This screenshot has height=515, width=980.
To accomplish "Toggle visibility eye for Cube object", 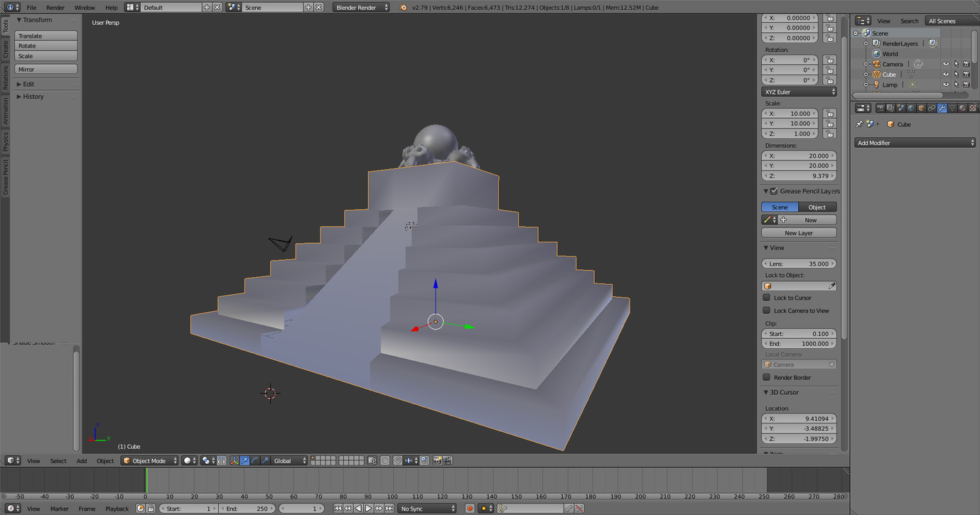I will [946, 74].
